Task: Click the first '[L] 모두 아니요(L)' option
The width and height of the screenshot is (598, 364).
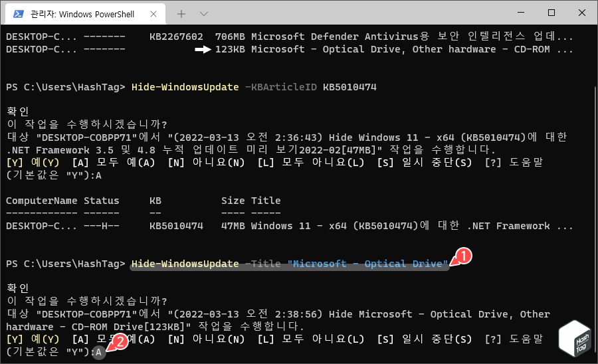Action: click(x=311, y=162)
